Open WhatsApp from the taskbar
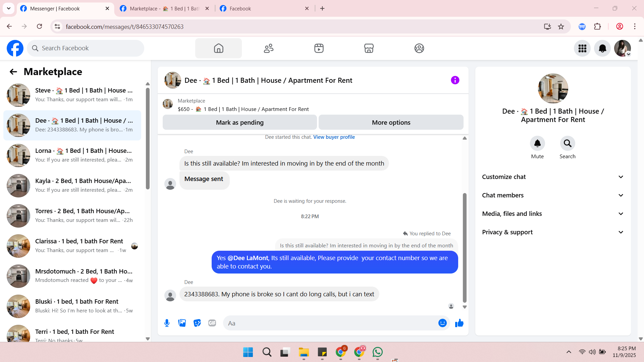Screen dimensions: 644x362 378,352
